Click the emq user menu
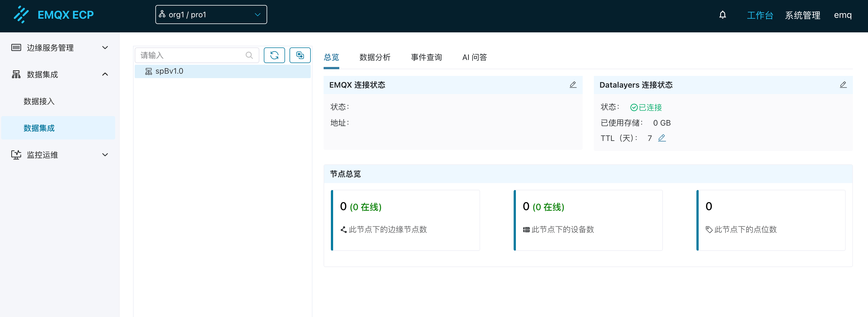This screenshot has height=317, width=868. point(842,15)
